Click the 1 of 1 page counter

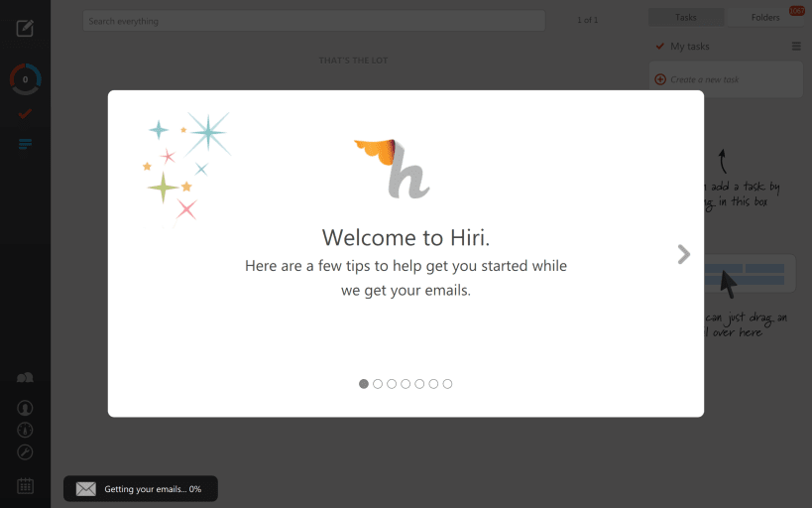click(x=588, y=20)
